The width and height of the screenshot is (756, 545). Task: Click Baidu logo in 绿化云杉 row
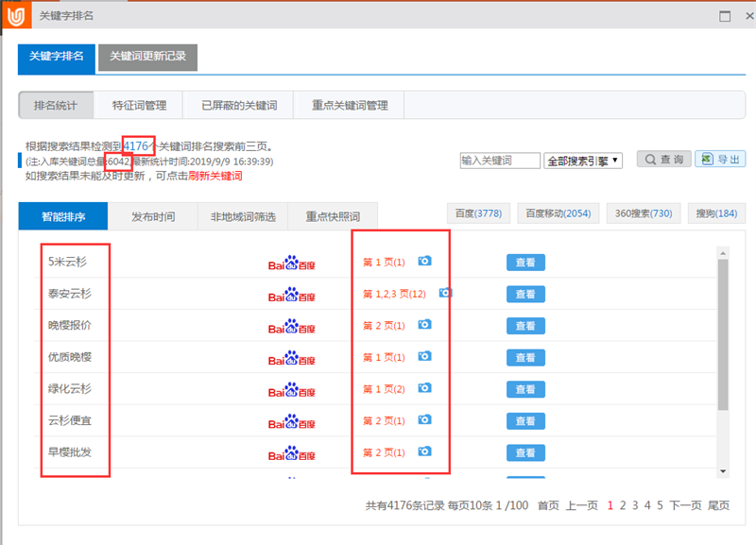pos(292,390)
